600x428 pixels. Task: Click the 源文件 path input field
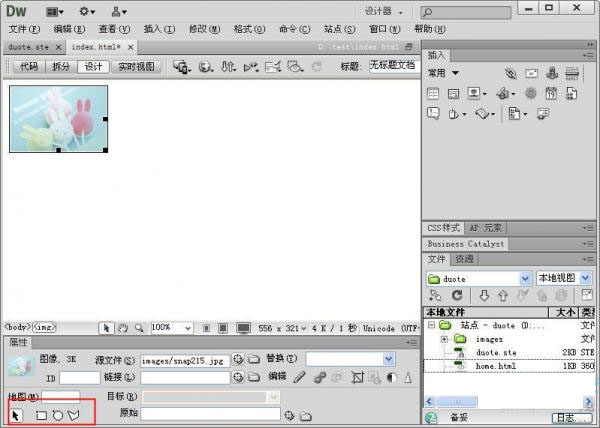pyautogui.click(x=184, y=359)
